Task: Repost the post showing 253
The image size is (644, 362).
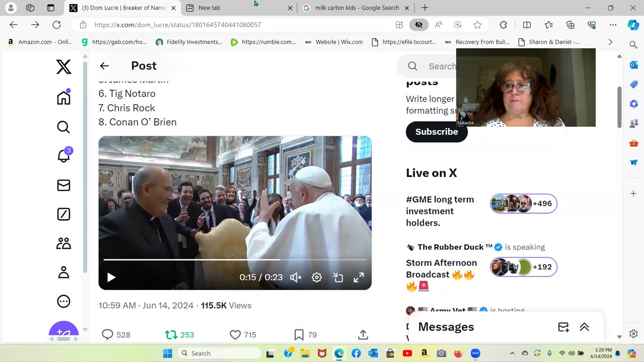Action: [x=180, y=335]
